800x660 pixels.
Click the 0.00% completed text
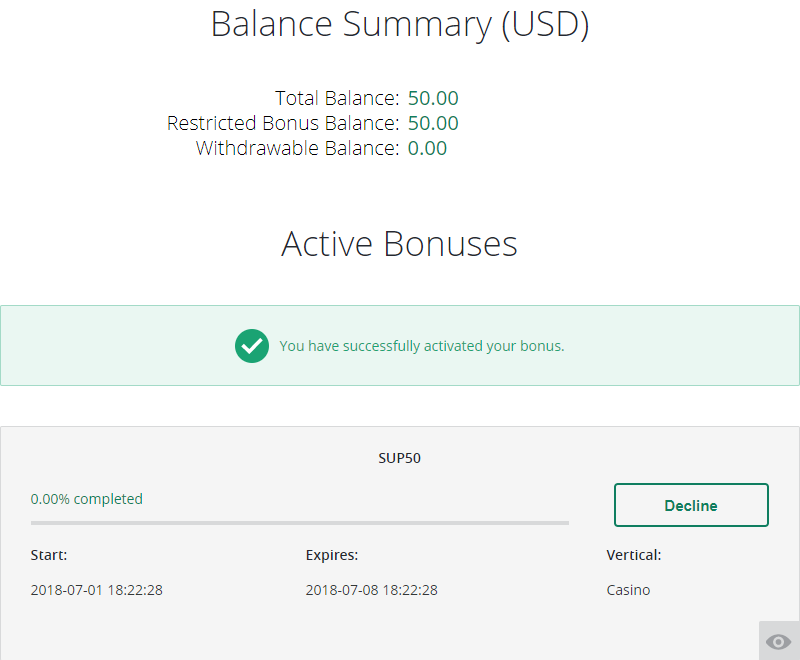(x=87, y=499)
